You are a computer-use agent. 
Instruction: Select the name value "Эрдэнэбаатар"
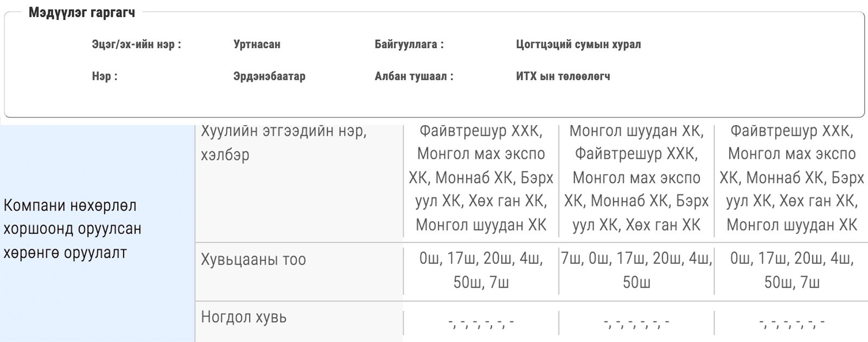click(x=269, y=76)
